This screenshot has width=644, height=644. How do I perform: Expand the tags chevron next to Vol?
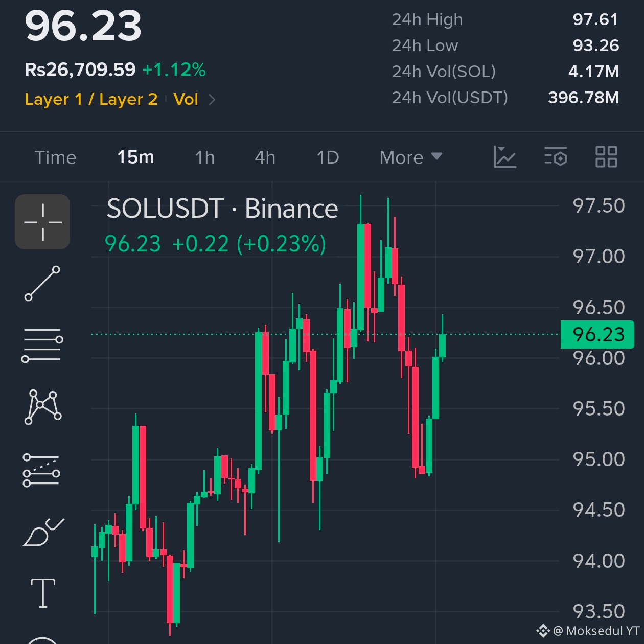coord(212,100)
